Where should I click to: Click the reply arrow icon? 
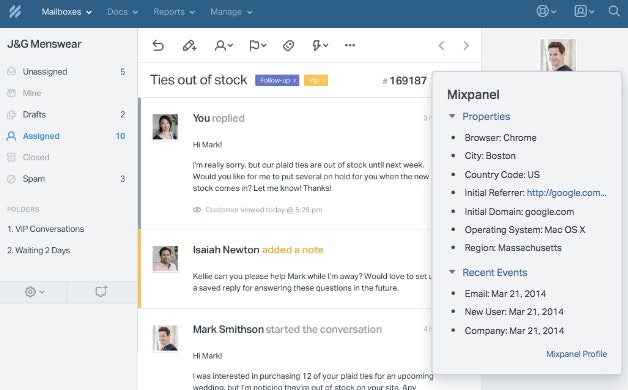(158, 46)
